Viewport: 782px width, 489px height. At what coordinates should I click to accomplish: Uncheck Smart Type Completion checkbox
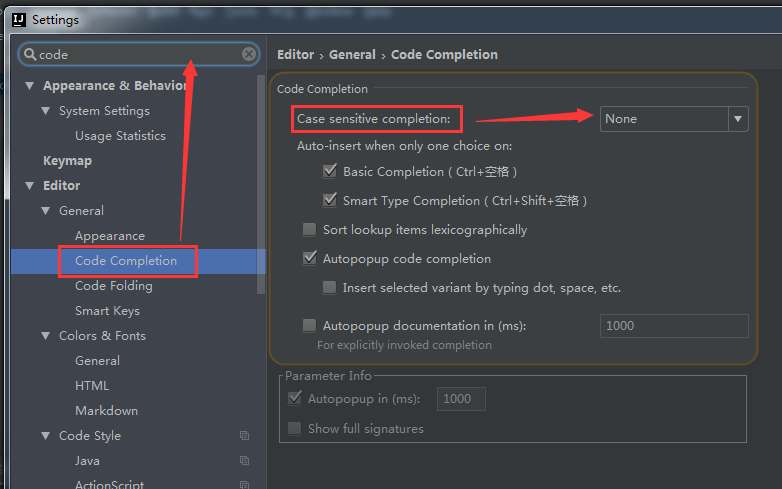[329, 201]
